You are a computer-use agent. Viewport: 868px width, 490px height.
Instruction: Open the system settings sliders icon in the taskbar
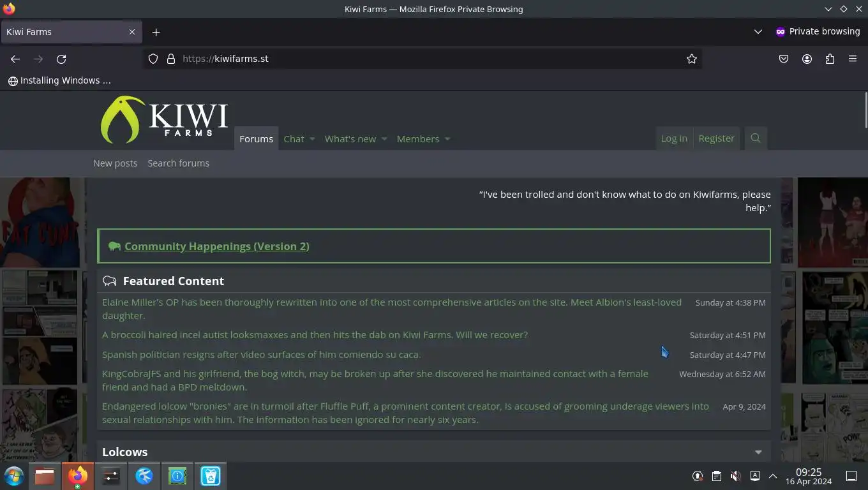point(111,476)
